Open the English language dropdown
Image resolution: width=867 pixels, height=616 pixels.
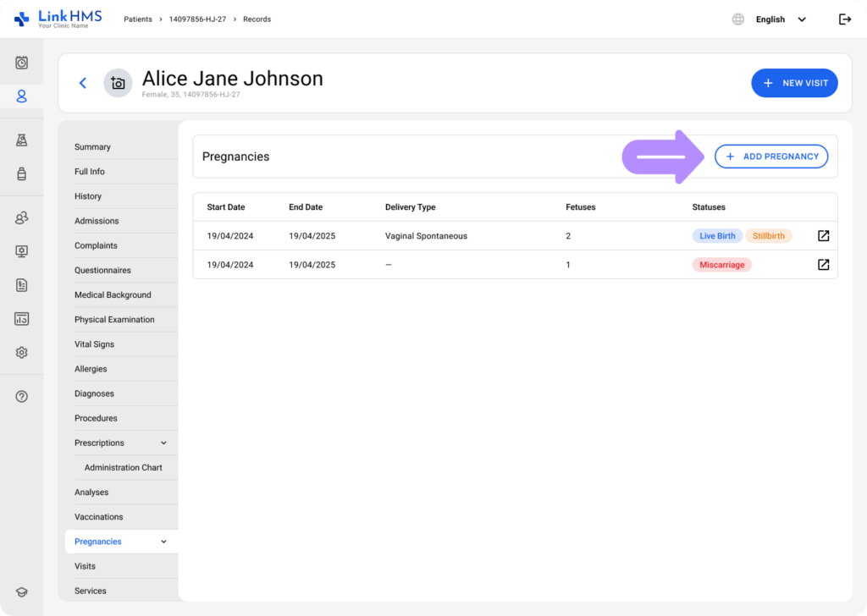coord(781,19)
